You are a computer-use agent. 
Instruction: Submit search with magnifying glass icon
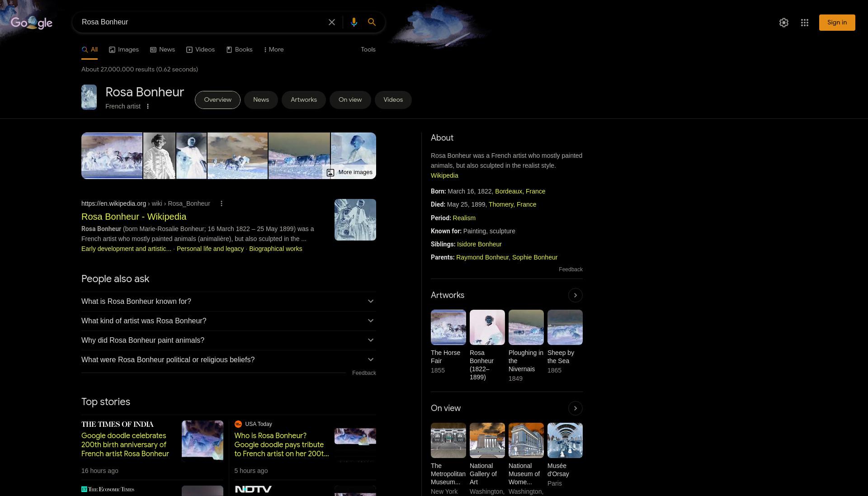372,22
